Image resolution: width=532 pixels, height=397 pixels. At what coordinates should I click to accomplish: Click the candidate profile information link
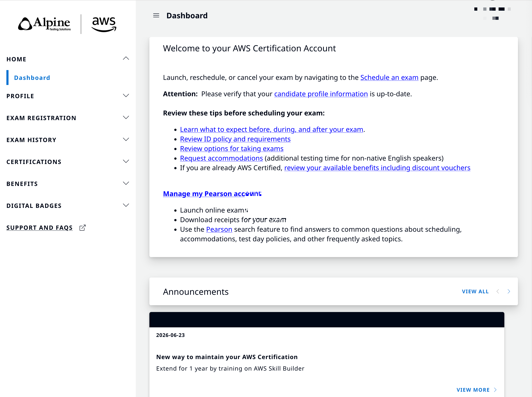coord(321,94)
